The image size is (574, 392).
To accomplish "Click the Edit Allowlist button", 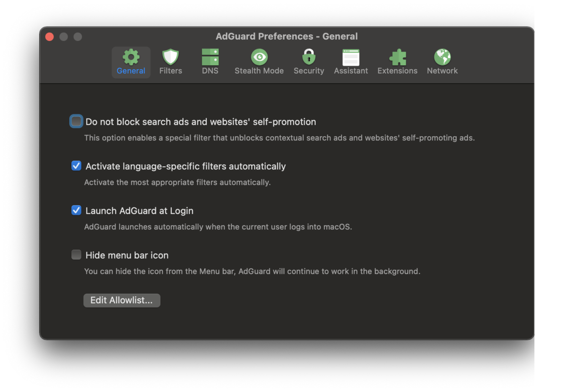I will pos(122,300).
